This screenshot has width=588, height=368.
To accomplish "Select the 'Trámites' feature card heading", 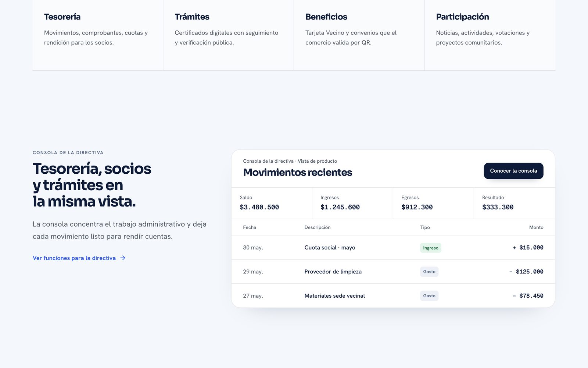I will (x=192, y=17).
